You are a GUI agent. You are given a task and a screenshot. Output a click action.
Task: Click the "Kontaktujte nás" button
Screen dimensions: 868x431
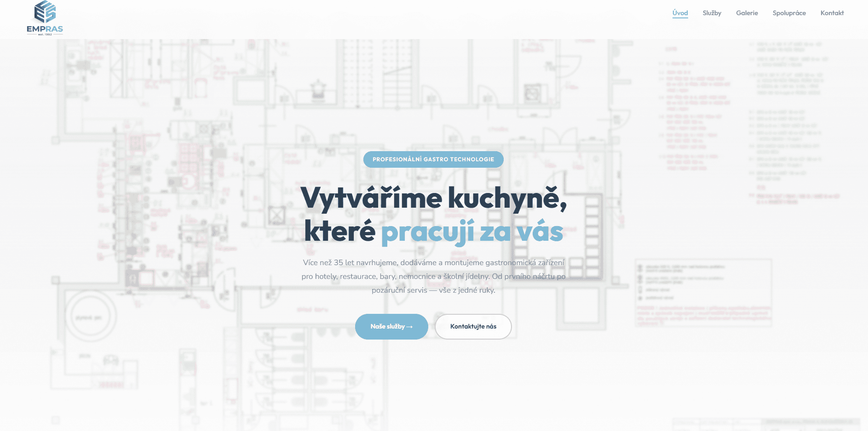(x=473, y=326)
